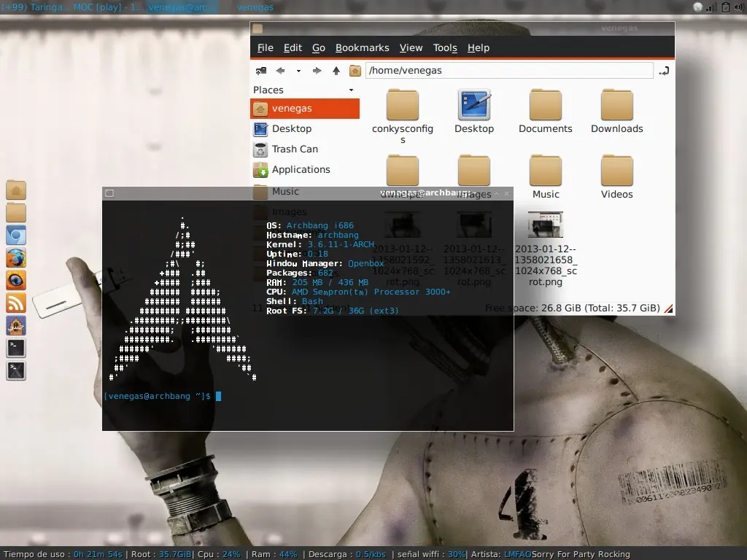Click the Ram 44% reading in the bottom bar

(x=274, y=554)
